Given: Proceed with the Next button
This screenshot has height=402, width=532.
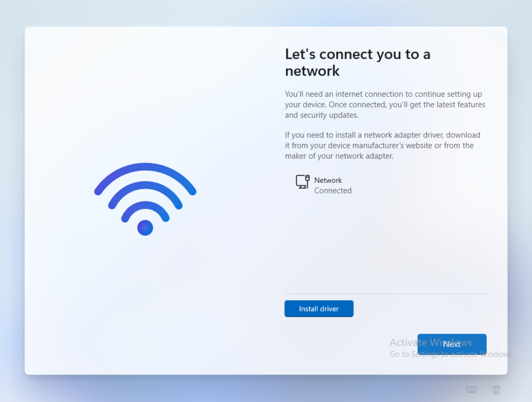Looking at the screenshot, I should click(452, 344).
